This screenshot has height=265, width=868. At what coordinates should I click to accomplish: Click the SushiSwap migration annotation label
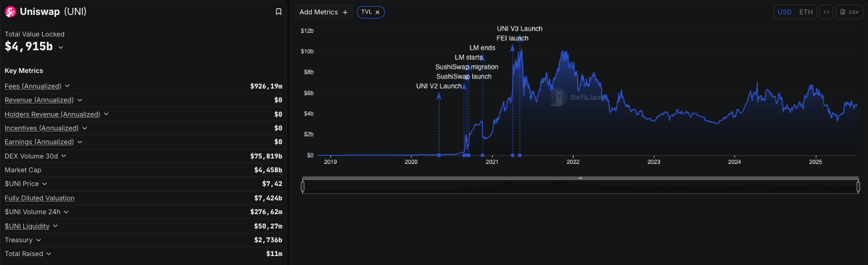coord(467,67)
